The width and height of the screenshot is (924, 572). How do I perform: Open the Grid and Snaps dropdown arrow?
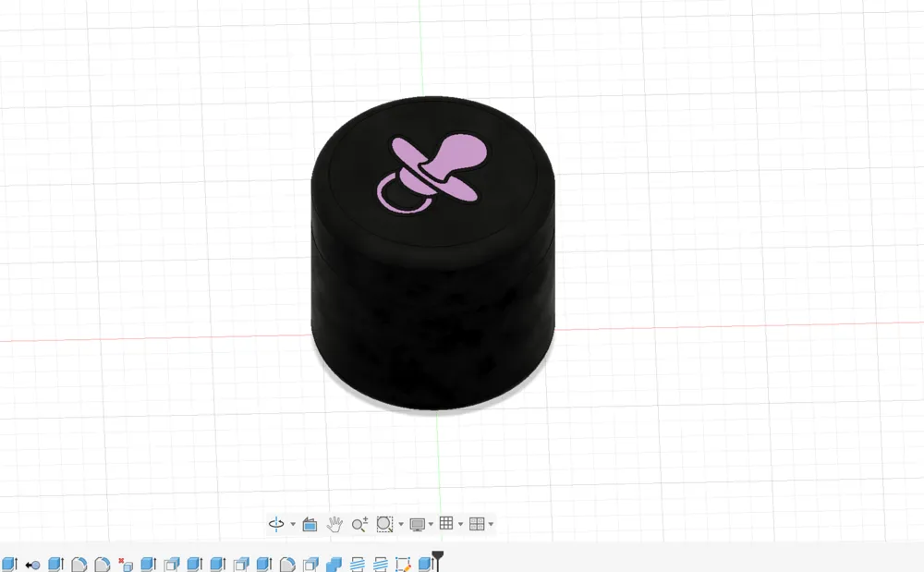click(x=461, y=524)
